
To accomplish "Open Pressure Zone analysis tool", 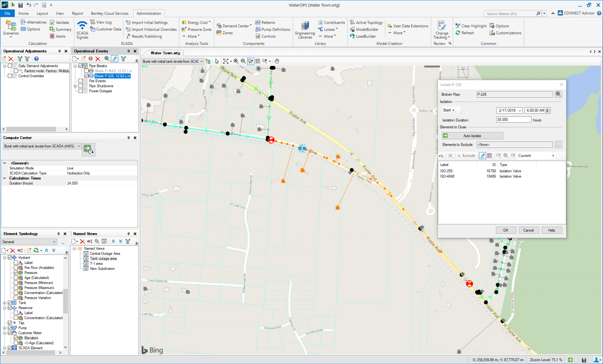I will (196, 29).
